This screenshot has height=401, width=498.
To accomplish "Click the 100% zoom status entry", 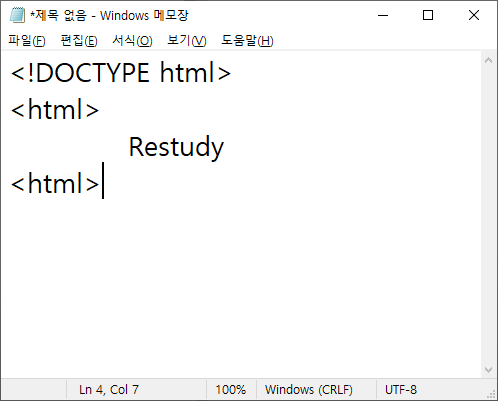I will [x=231, y=390].
